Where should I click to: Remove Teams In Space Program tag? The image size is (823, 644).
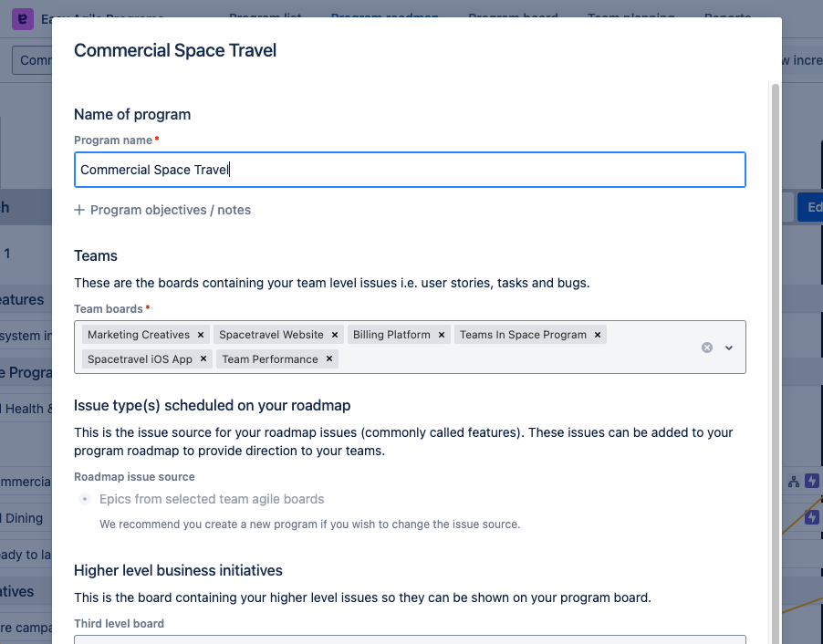point(598,335)
